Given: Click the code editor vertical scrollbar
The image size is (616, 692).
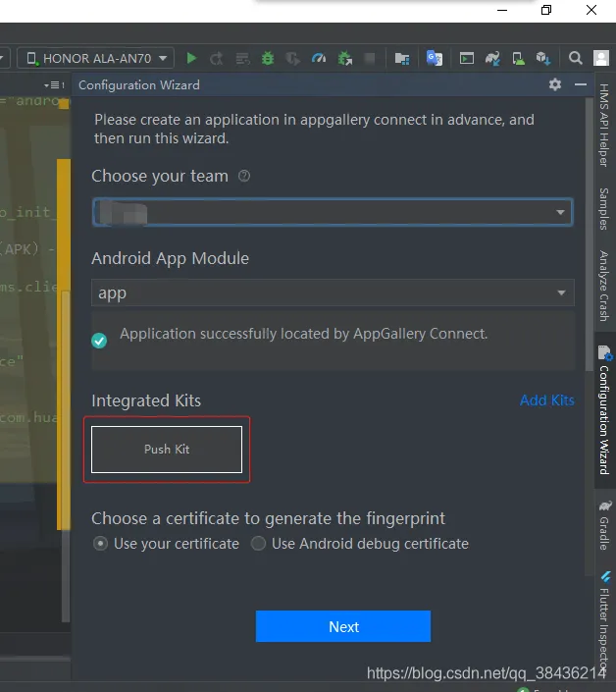Looking at the screenshot, I should [x=66, y=454].
